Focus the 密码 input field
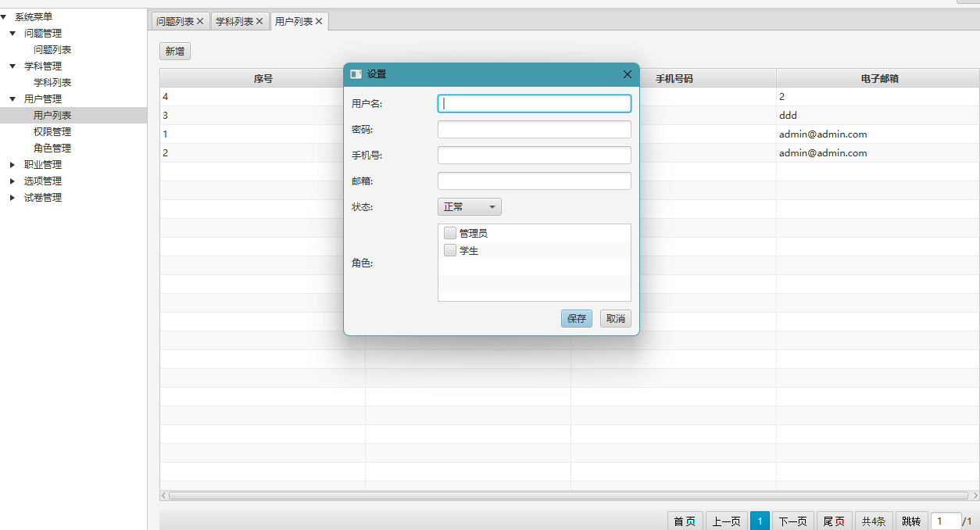 pyautogui.click(x=534, y=130)
